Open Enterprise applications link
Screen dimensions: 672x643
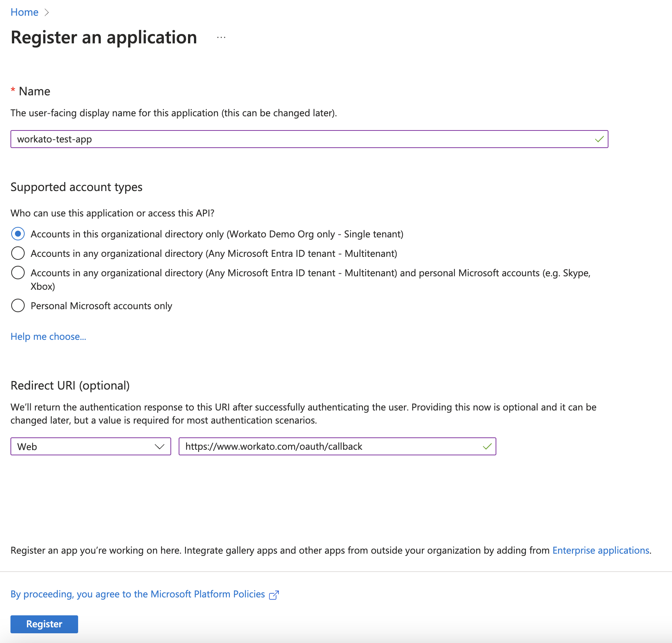coord(601,550)
